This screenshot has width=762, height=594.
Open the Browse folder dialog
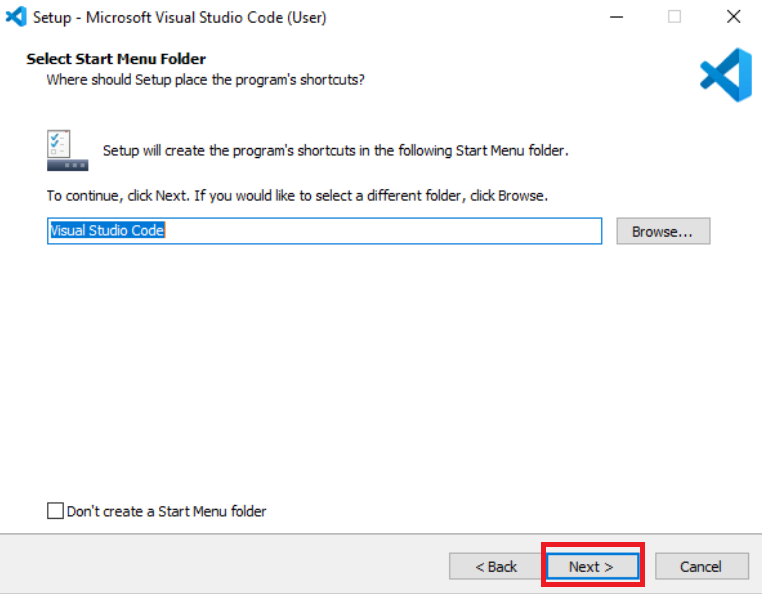point(662,231)
